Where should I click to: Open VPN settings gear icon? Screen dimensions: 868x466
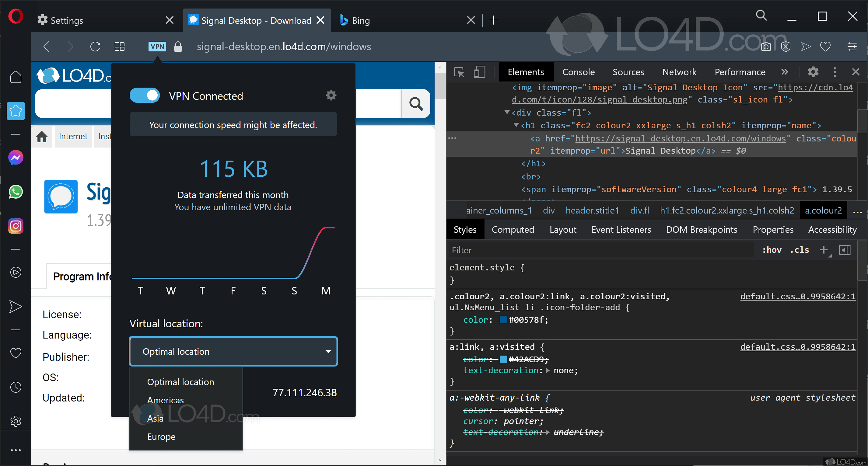(x=331, y=96)
